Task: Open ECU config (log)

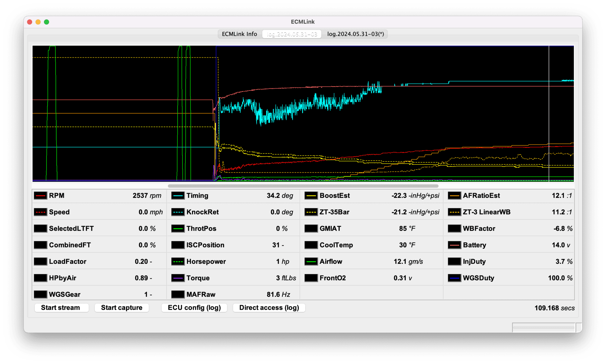Action: (194, 308)
